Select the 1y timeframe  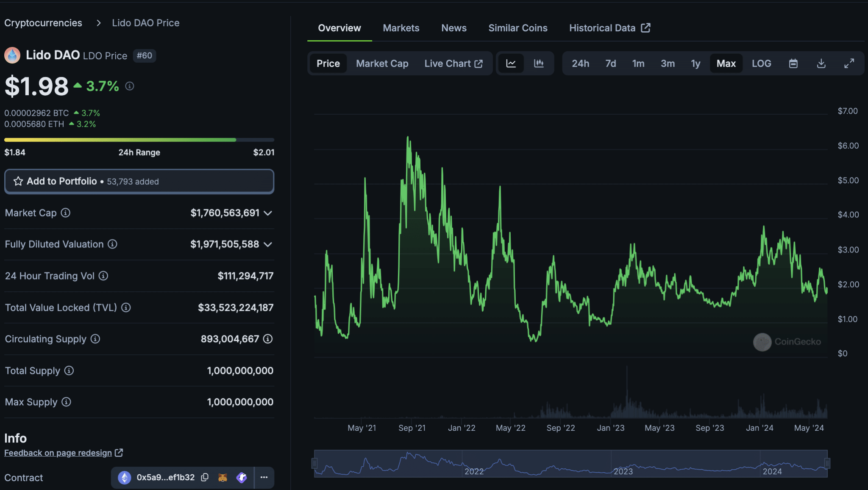tap(696, 63)
